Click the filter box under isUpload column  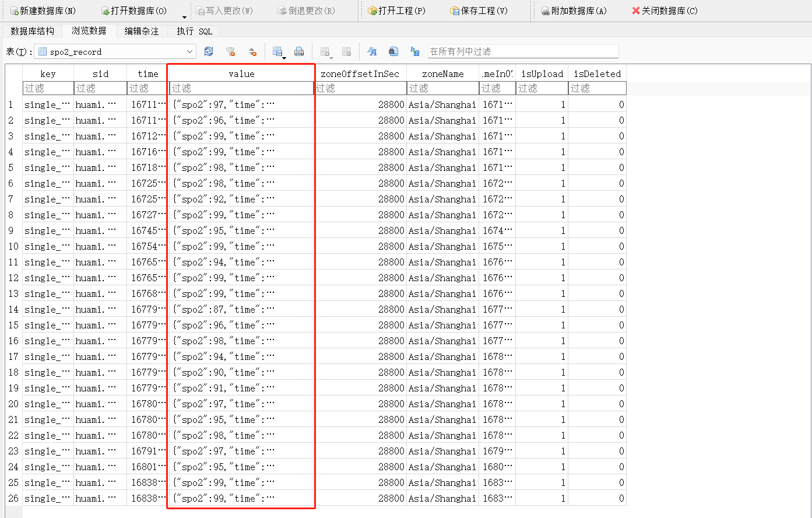[542, 88]
